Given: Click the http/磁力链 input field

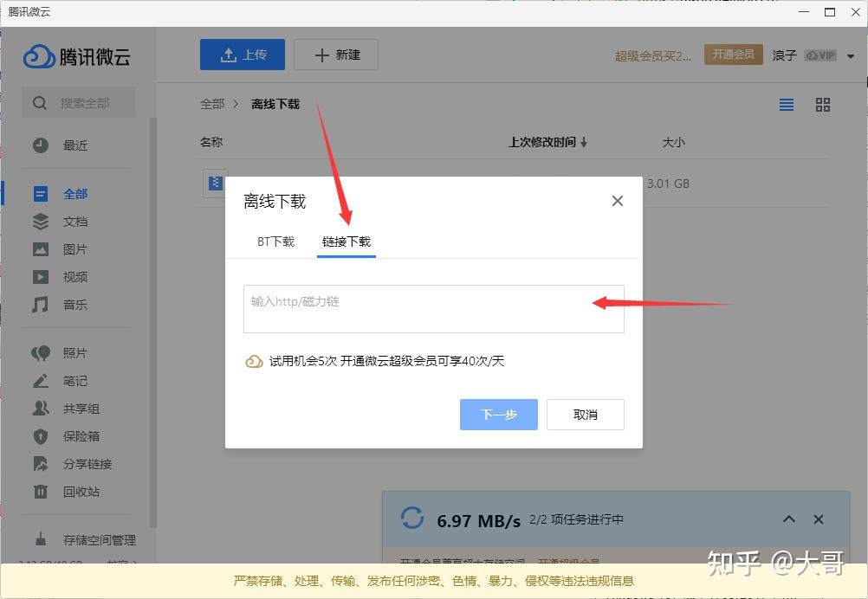Looking at the screenshot, I should click(433, 309).
